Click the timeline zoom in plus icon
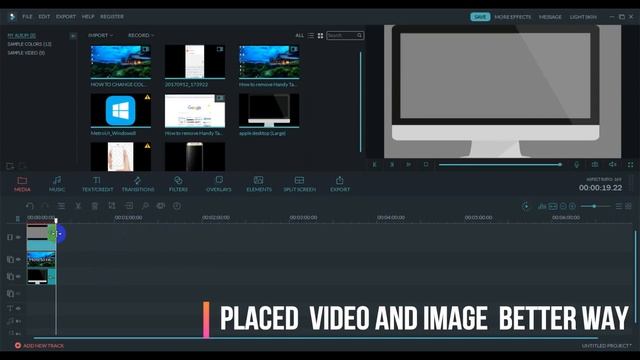The image size is (640, 360). (x=572, y=206)
